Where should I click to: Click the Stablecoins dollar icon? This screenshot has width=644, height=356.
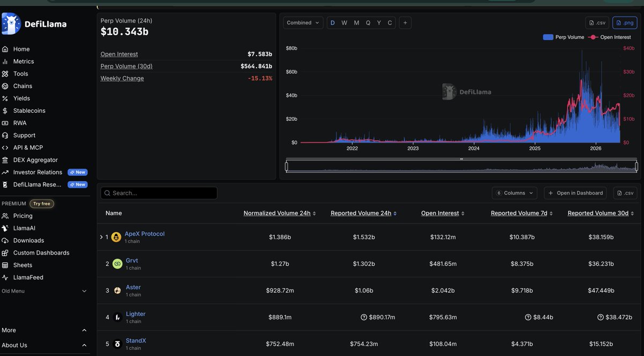tap(5, 111)
